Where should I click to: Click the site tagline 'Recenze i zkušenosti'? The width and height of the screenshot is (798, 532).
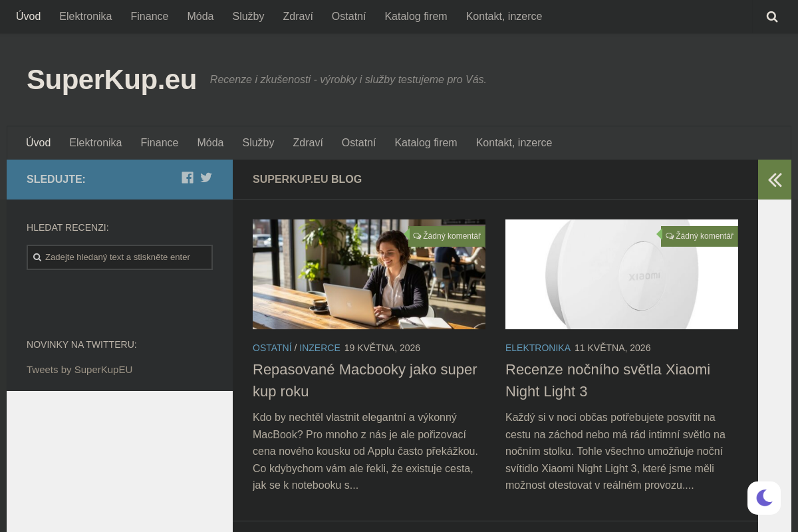tap(348, 80)
